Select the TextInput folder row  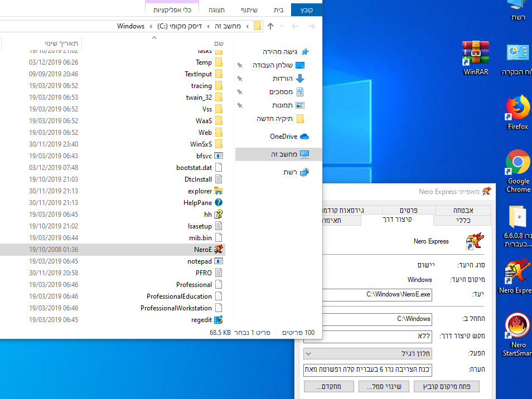(112, 74)
